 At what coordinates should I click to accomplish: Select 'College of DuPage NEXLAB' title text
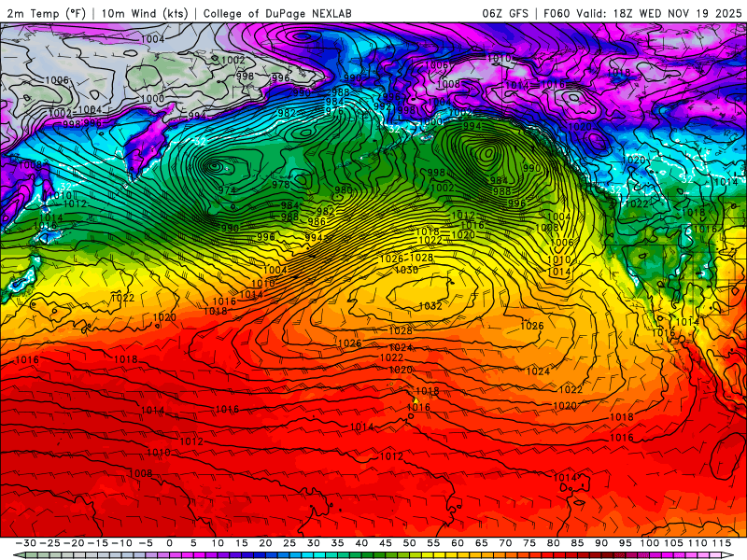(x=277, y=13)
